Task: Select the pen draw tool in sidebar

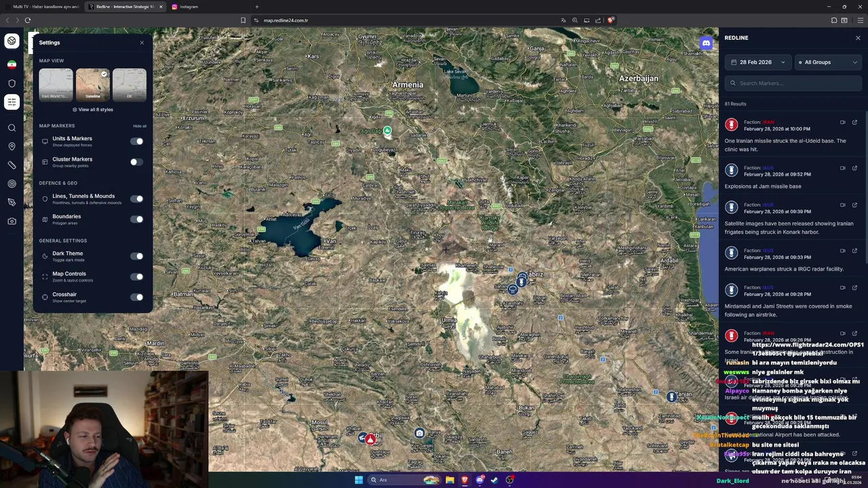Action: [12, 202]
